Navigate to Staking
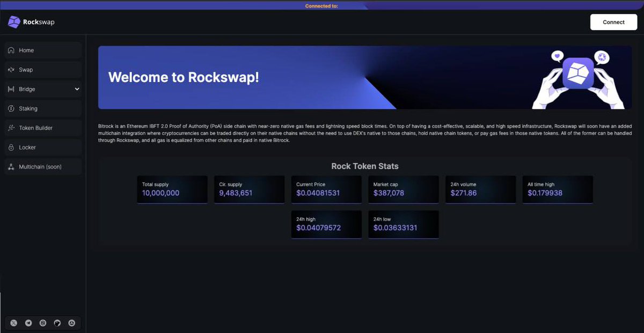The height and width of the screenshot is (333, 644). (x=43, y=108)
